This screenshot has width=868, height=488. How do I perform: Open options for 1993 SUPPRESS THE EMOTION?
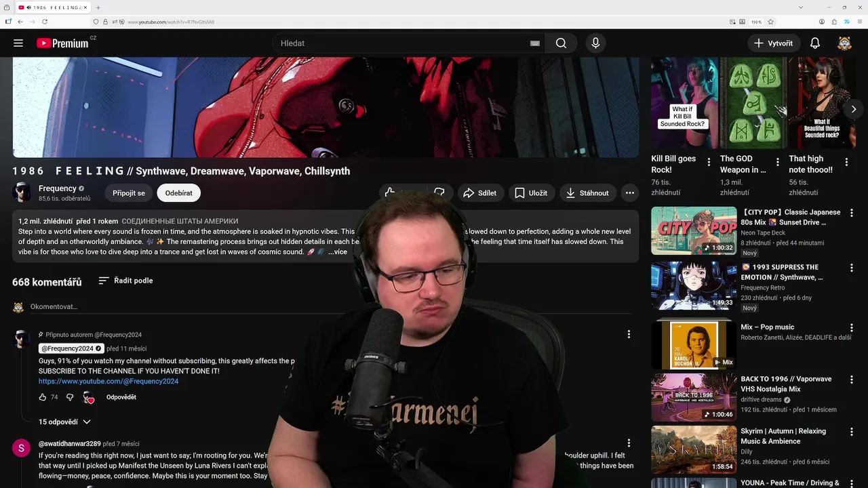click(852, 268)
